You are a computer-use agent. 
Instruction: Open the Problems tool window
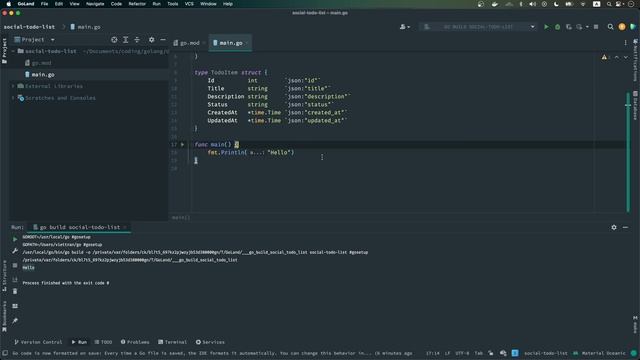tap(135, 342)
